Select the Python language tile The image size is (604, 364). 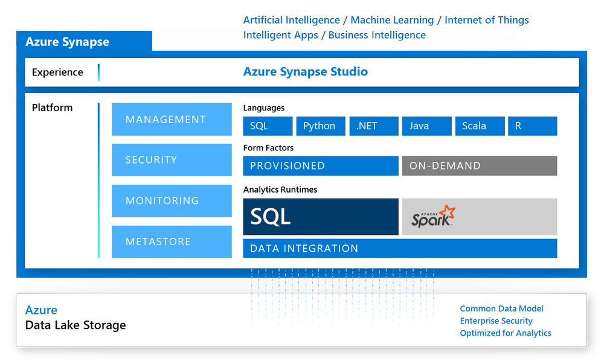[x=320, y=126]
